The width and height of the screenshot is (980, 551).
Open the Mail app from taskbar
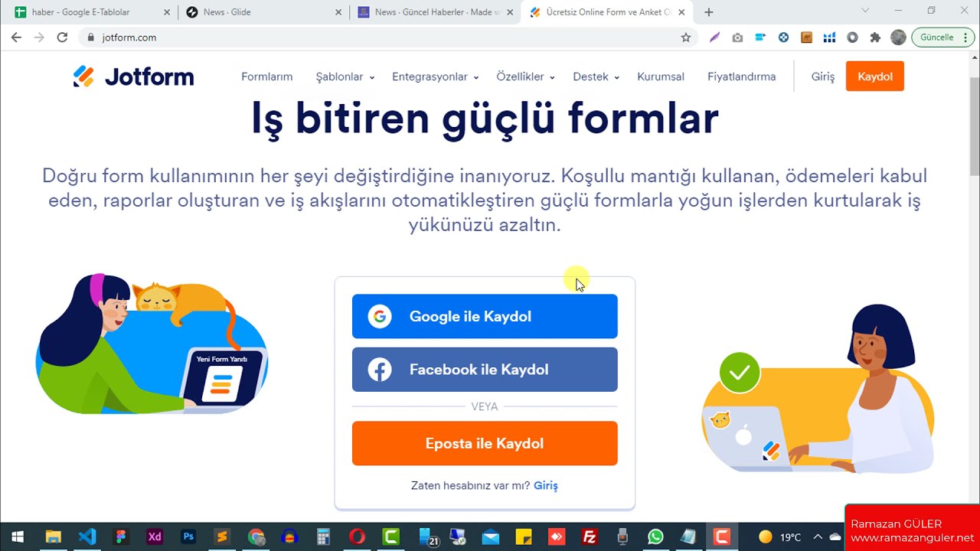click(x=490, y=536)
